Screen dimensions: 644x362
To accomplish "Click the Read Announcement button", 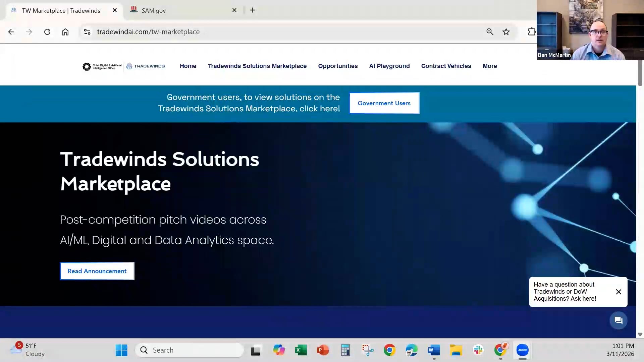I will (x=97, y=271).
